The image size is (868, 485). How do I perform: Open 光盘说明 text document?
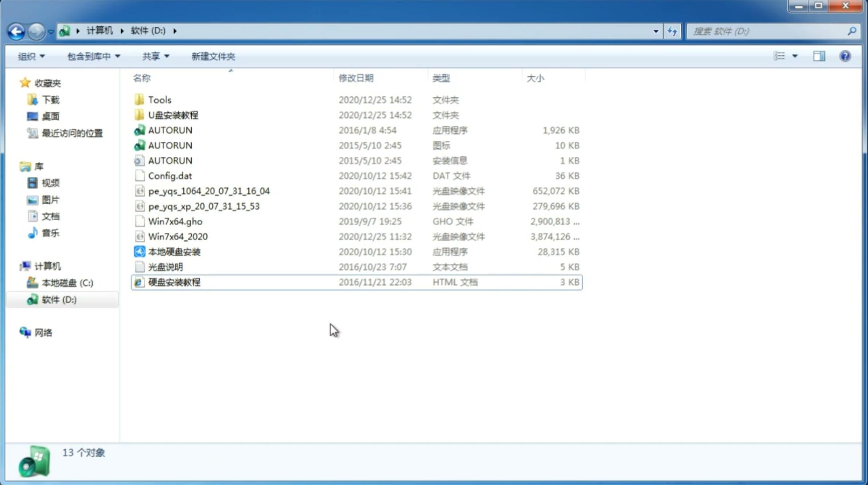click(166, 266)
